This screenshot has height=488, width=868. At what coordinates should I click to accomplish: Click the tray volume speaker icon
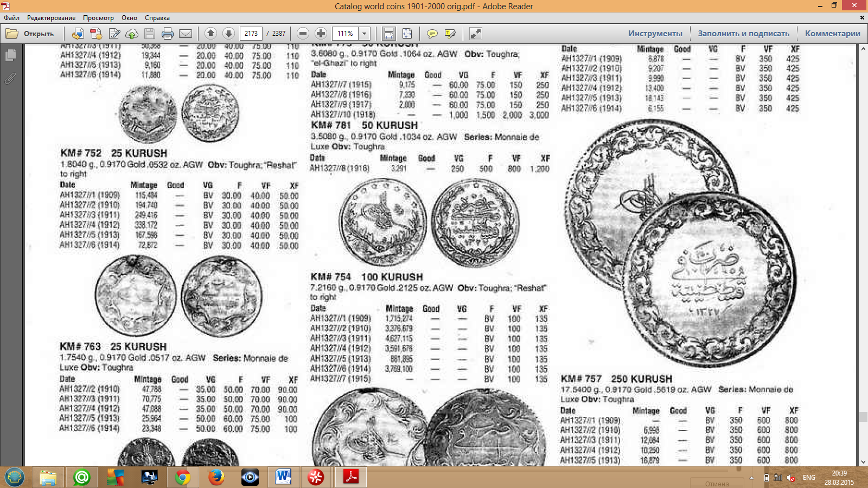click(x=791, y=478)
